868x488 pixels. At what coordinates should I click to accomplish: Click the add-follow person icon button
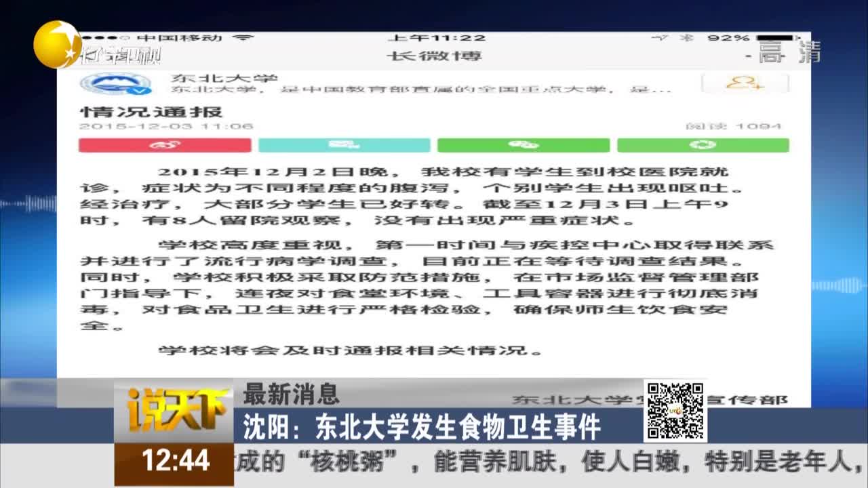tap(745, 83)
